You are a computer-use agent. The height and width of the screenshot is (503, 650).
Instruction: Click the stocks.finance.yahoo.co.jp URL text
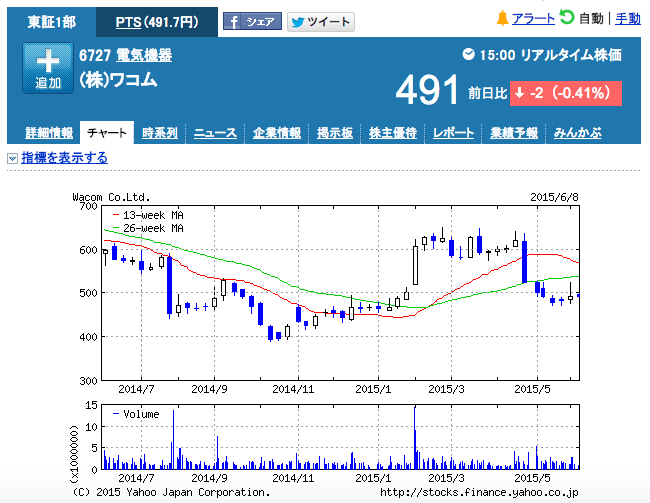coord(479,492)
